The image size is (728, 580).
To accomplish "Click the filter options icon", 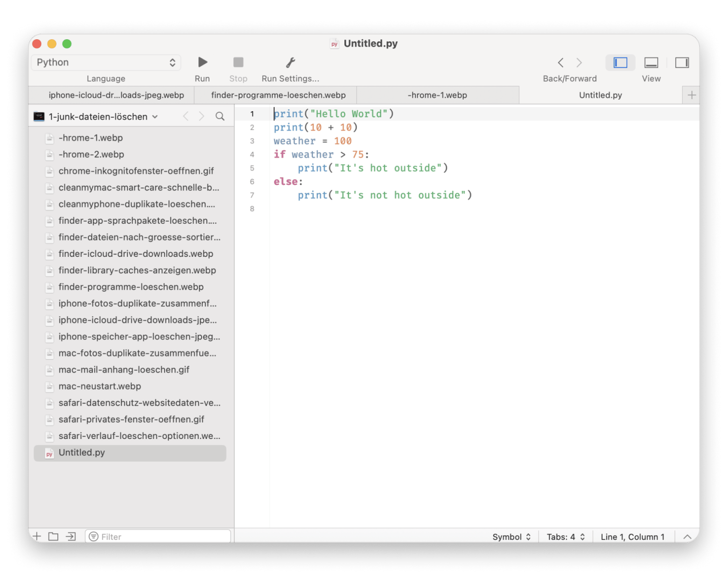I will (x=93, y=537).
